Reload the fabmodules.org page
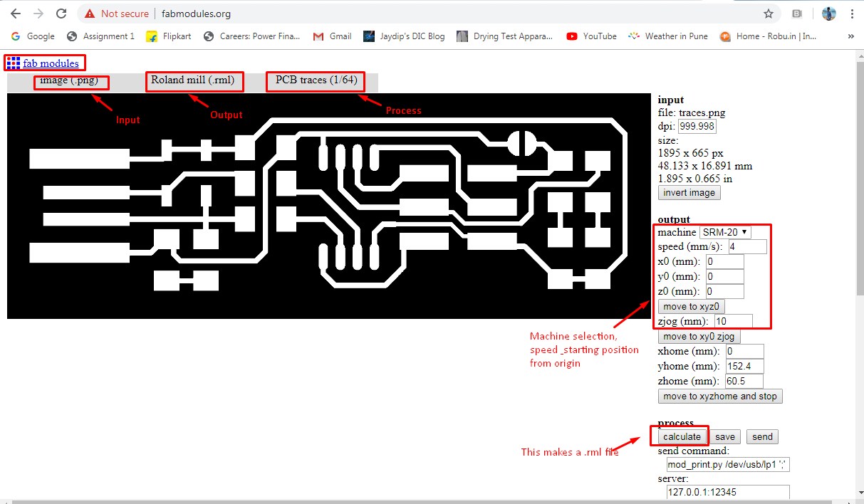The width and height of the screenshot is (864, 504). [62, 14]
